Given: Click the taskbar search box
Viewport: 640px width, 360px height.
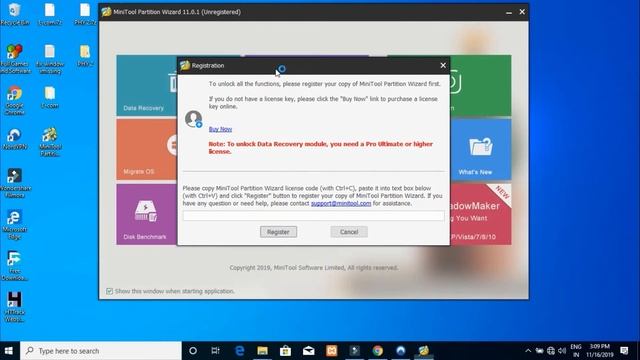Looking at the screenshot, I should [101, 351].
